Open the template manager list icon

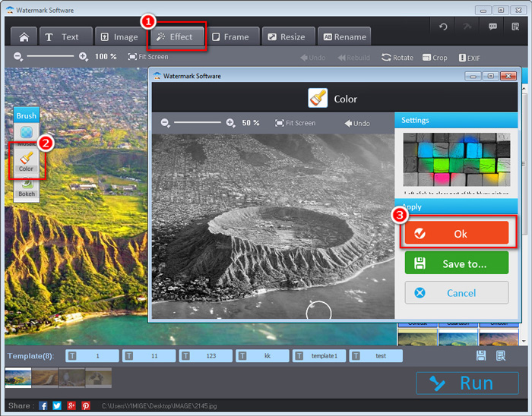(x=501, y=355)
